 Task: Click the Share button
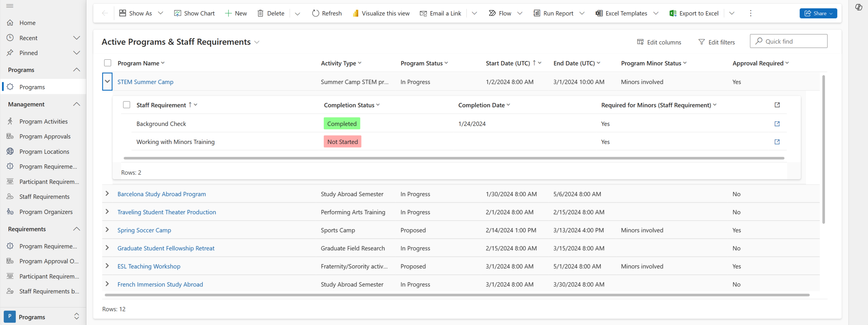pyautogui.click(x=818, y=13)
